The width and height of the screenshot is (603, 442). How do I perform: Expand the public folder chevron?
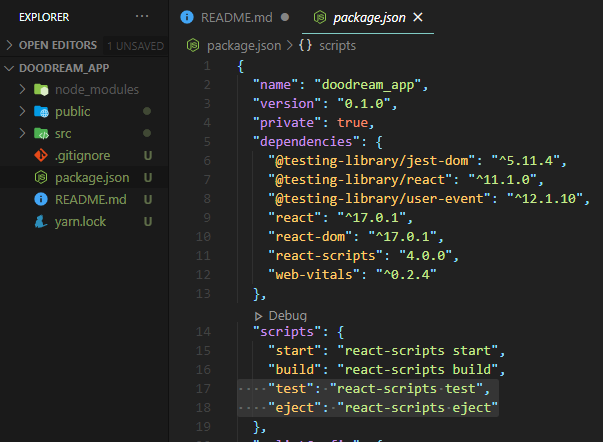point(22,112)
